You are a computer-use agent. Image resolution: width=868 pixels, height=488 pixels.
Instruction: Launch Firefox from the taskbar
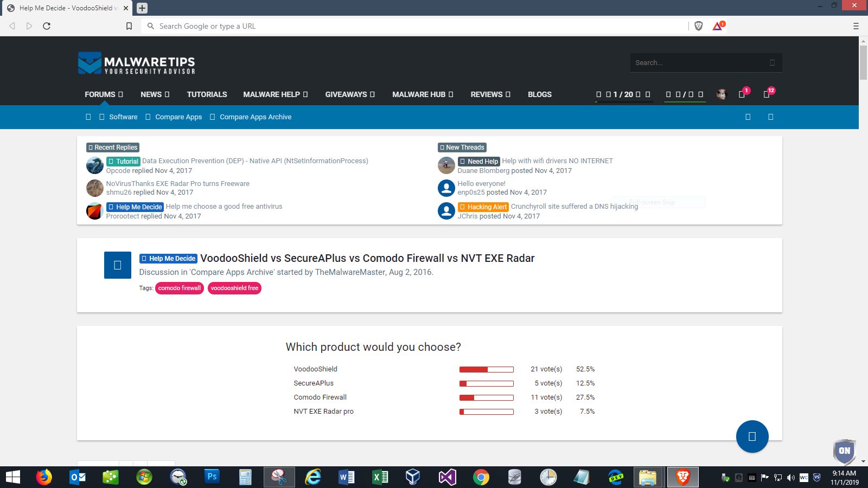44,477
